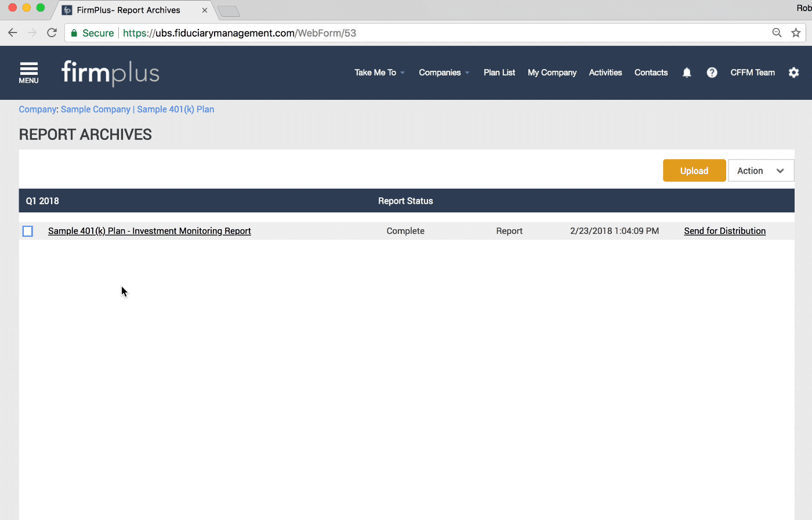
Task: Click the orange Upload button
Action: pyautogui.click(x=694, y=171)
